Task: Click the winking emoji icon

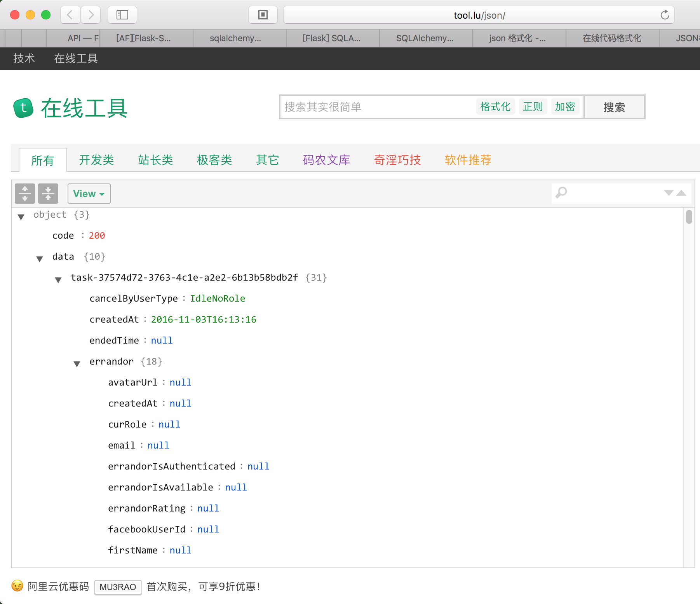Action: [x=17, y=586]
